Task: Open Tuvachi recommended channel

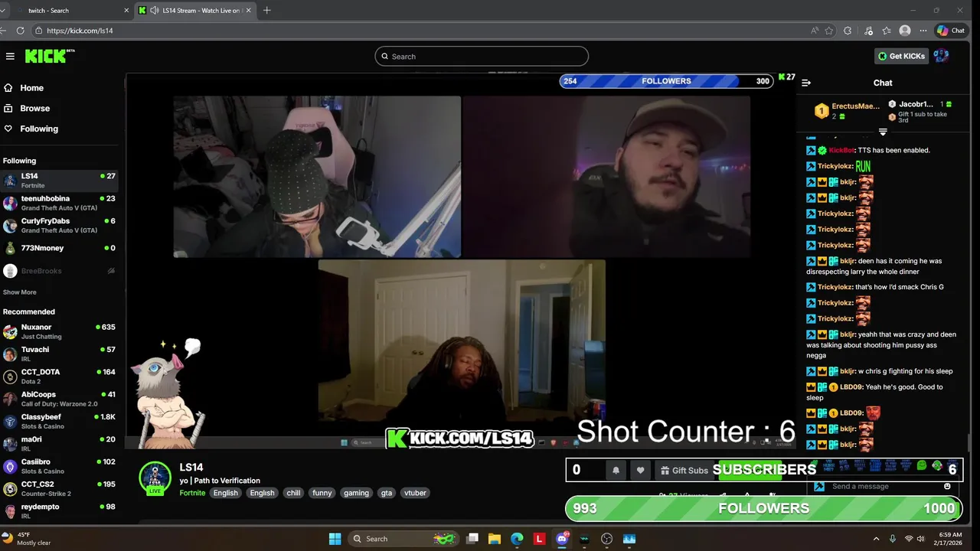Action: point(59,354)
